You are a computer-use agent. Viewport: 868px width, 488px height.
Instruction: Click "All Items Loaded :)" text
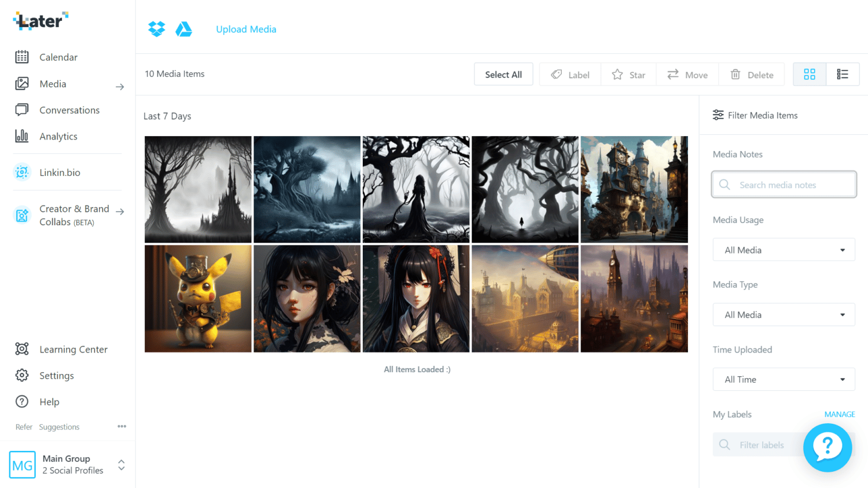pyautogui.click(x=417, y=369)
